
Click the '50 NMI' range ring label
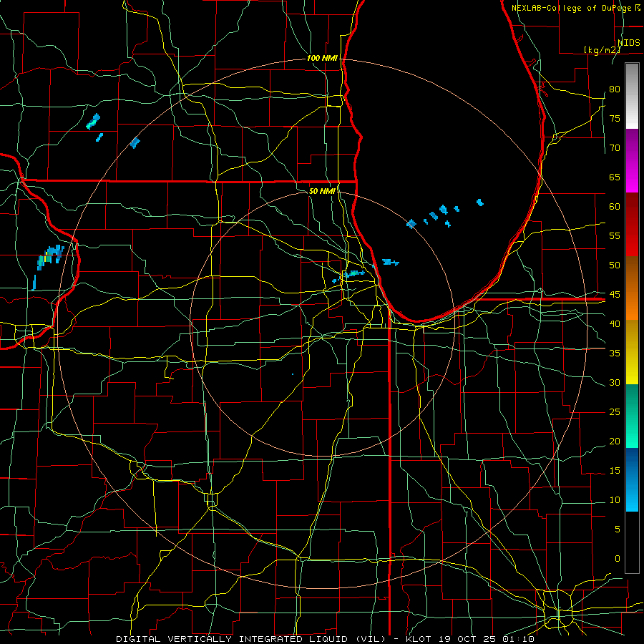322,191
